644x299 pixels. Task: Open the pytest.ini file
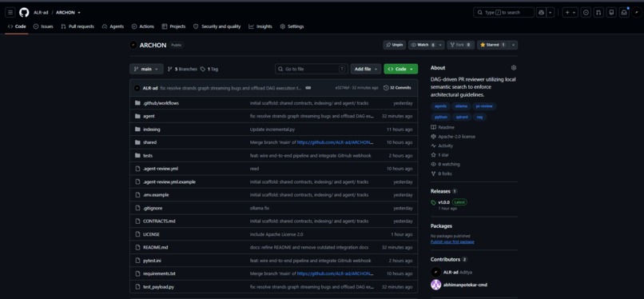pos(152,261)
